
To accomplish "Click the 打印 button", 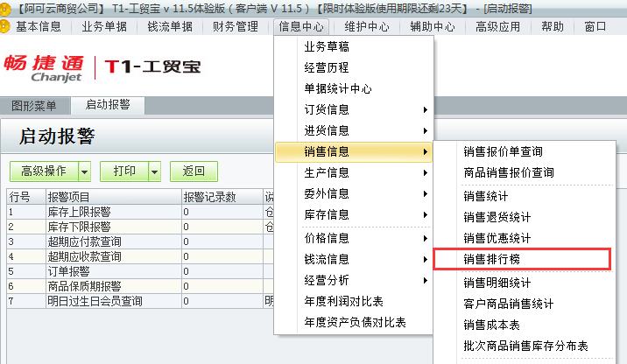I will pos(124,171).
